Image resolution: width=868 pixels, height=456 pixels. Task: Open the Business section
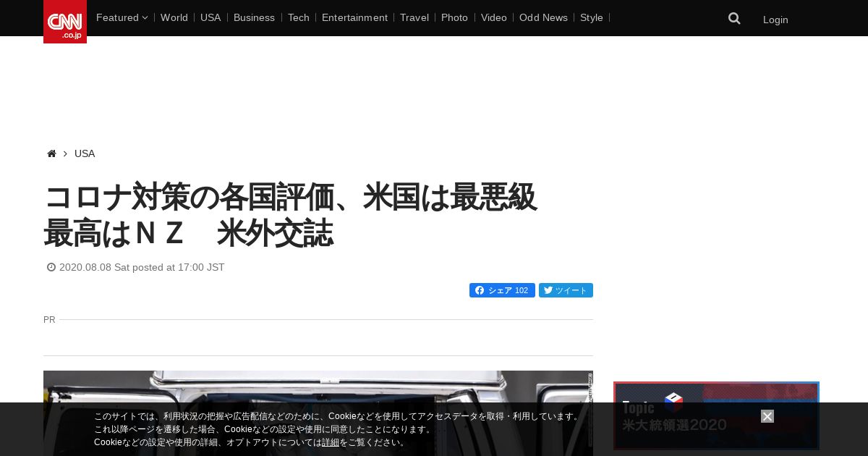(254, 17)
